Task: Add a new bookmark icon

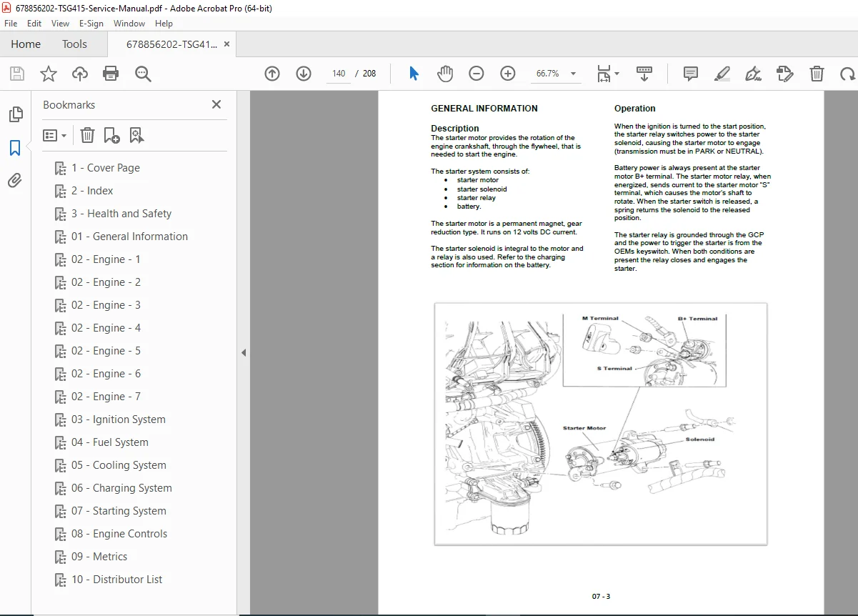Action: point(112,135)
